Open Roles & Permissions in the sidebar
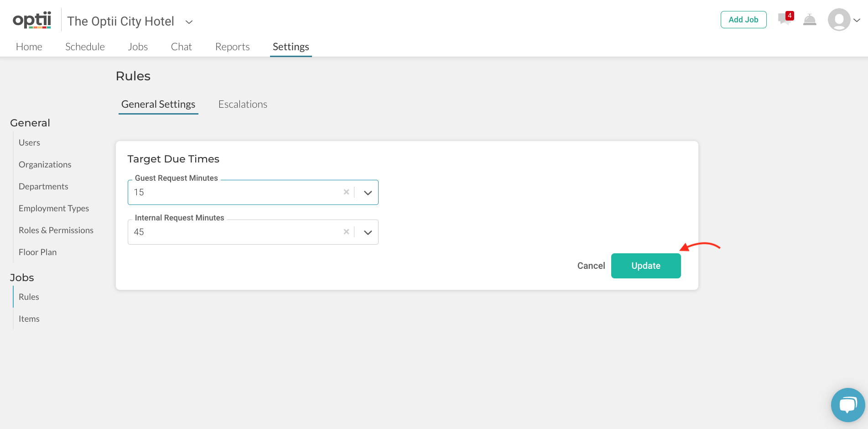 56,230
